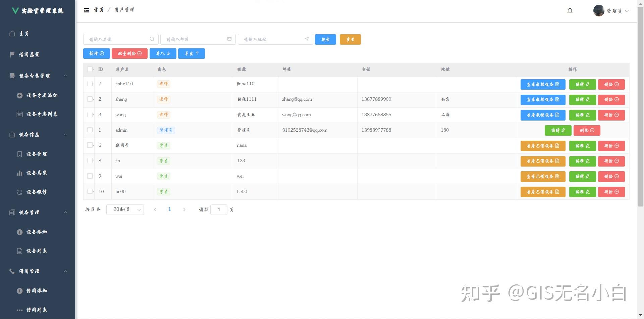This screenshot has height=319, width=644.
Task: Collapse the 设备信息 sidebar section
Action: [65, 134]
